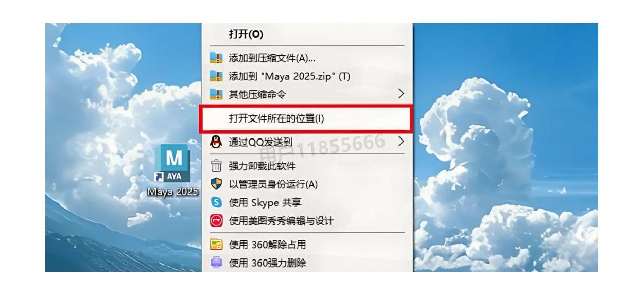This screenshot has width=644, height=295.
Task: Click the archive icon beside 添加到 "Maya 2025.zip"
Action: pos(216,76)
